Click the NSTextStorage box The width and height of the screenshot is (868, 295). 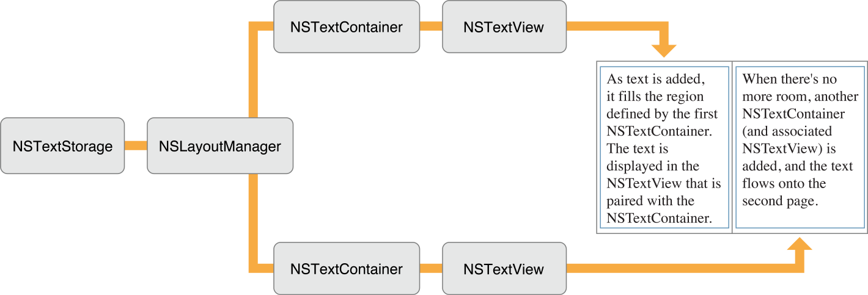click(62, 147)
